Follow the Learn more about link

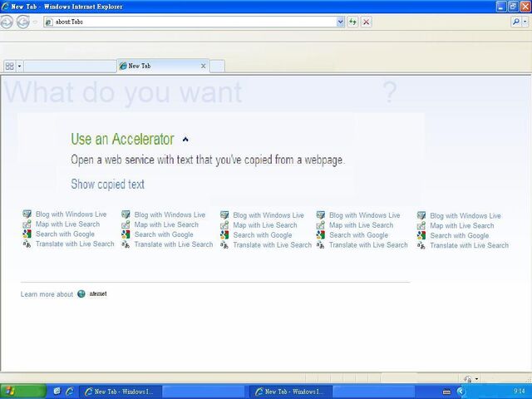(47, 294)
